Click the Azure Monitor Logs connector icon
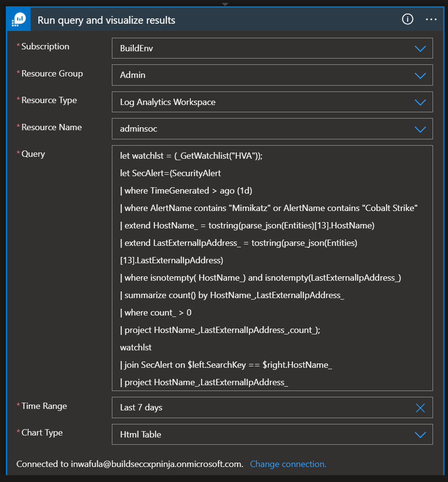The height and width of the screenshot is (482, 448). point(18,19)
